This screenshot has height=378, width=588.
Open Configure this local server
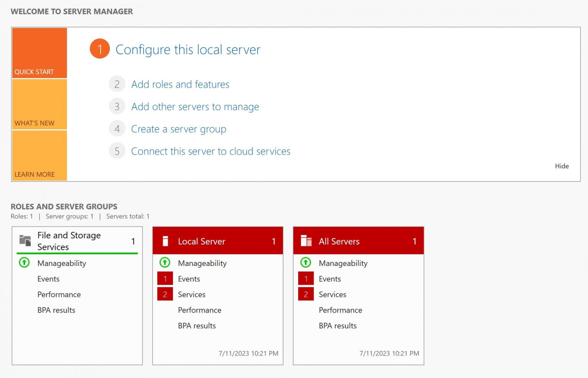click(x=188, y=49)
